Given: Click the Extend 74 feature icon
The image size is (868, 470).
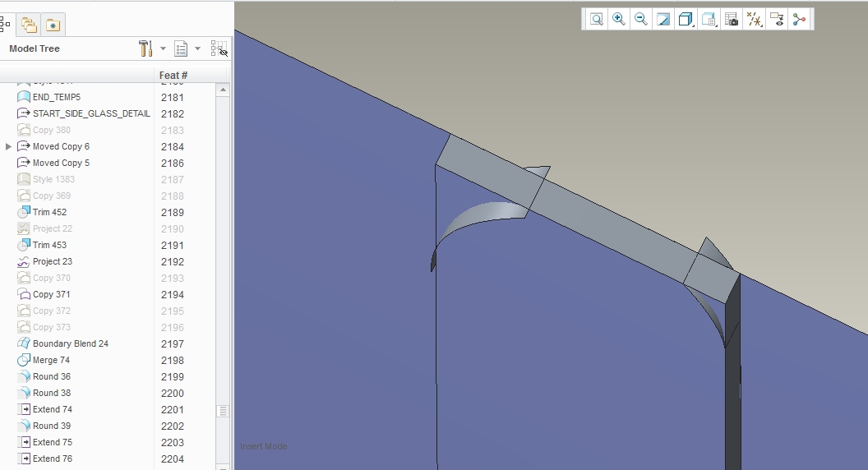Looking at the screenshot, I should [x=23, y=409].
